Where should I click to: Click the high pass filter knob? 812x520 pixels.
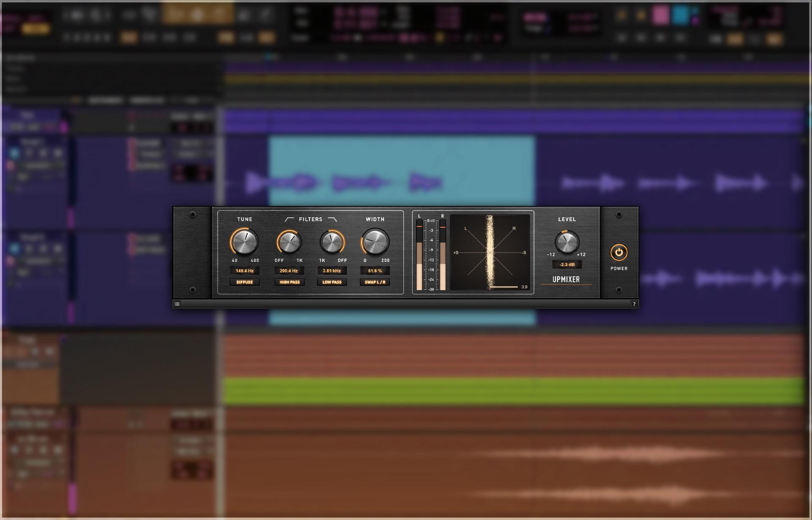(x=289, y=242)
